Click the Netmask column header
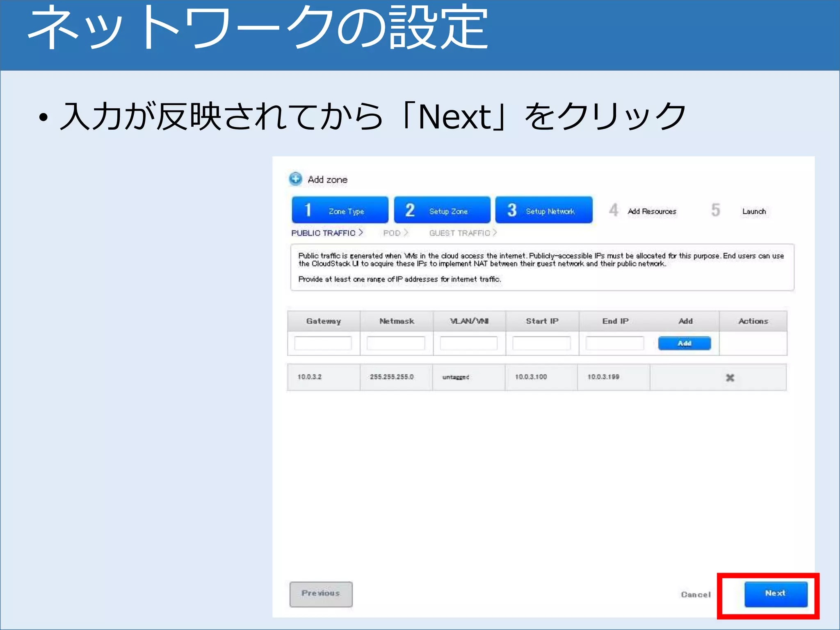 [397, 321]
